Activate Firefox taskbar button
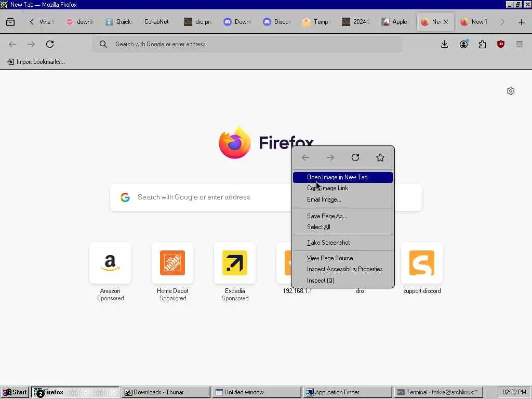The image size is (532, 399). click(x=75, y=392)
